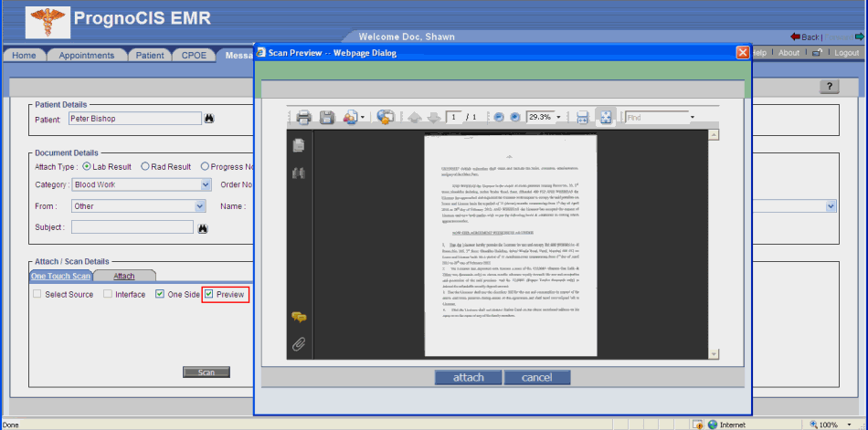Print the scanned PDF via printer icon
The width and height of the screenshot is (868, 430).
(303, 118)
